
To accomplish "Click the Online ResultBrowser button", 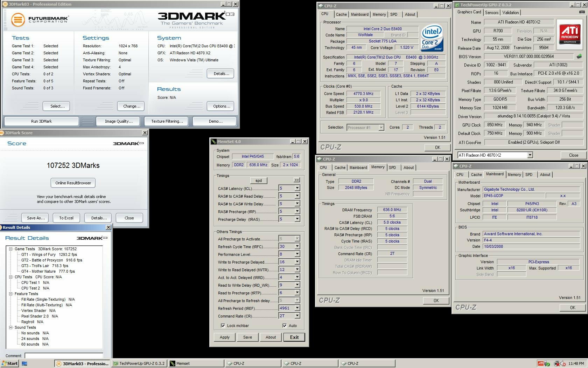I will (x=73, y=183).
